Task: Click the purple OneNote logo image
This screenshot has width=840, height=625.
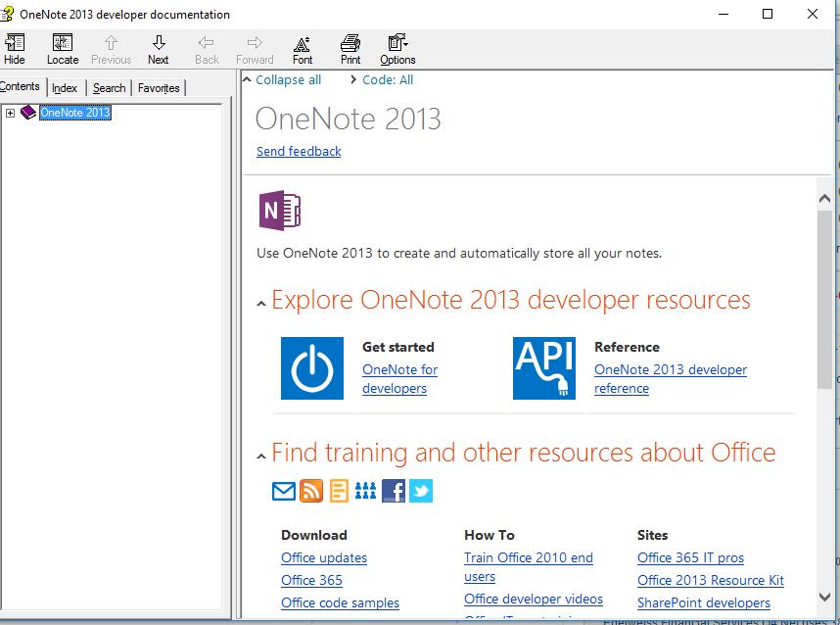Action: click(280, 210)
